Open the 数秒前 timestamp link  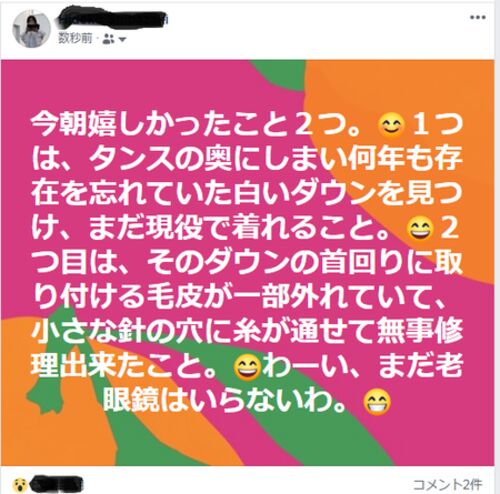75,38
